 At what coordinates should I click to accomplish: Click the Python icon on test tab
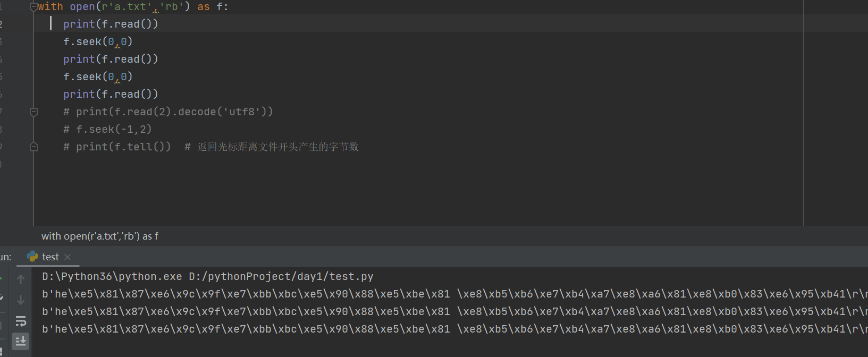[32, 257]
